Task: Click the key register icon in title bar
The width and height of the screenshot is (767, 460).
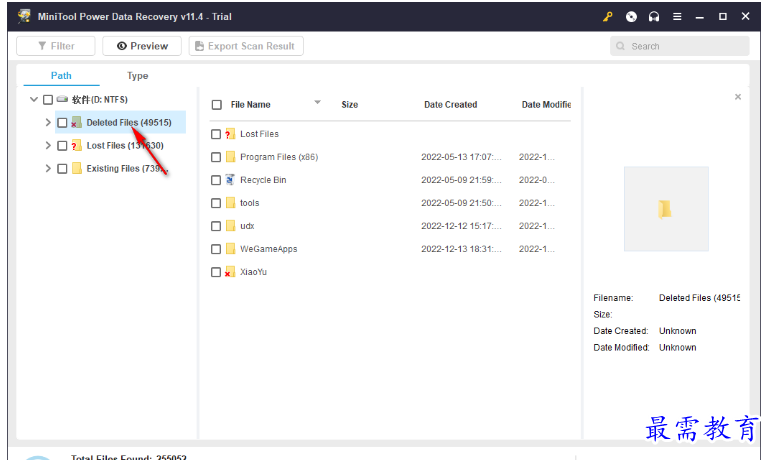Action: coord(608,17)
